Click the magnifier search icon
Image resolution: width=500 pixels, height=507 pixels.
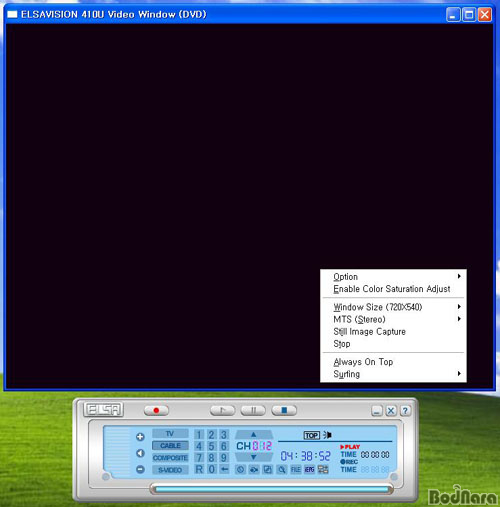(282, 470)
